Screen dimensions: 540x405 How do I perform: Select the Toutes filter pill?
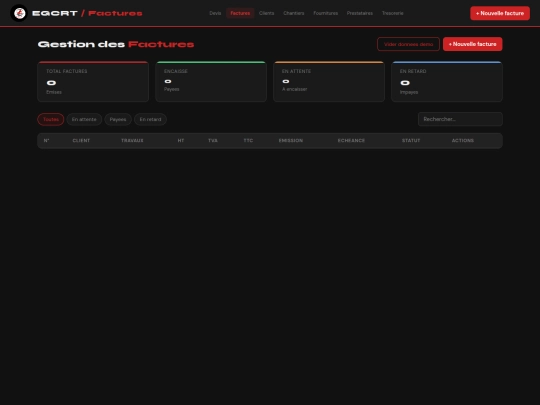coord(51,120)
